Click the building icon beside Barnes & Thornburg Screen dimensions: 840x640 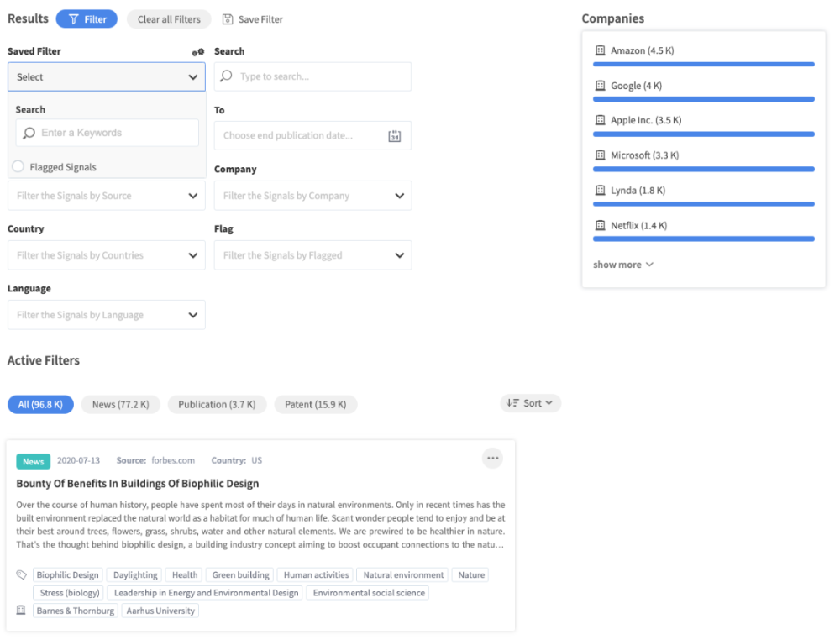(x=21, y=611)
